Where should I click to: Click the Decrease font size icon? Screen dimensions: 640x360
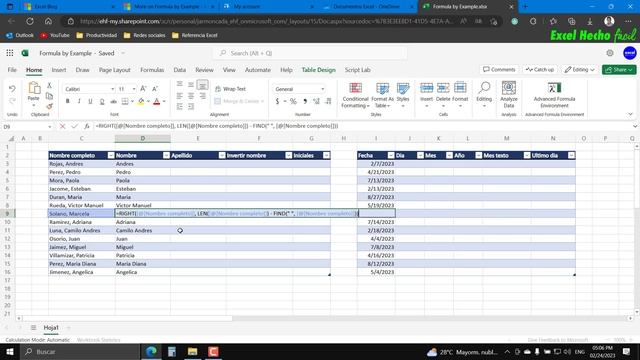(x=155, y=89)
